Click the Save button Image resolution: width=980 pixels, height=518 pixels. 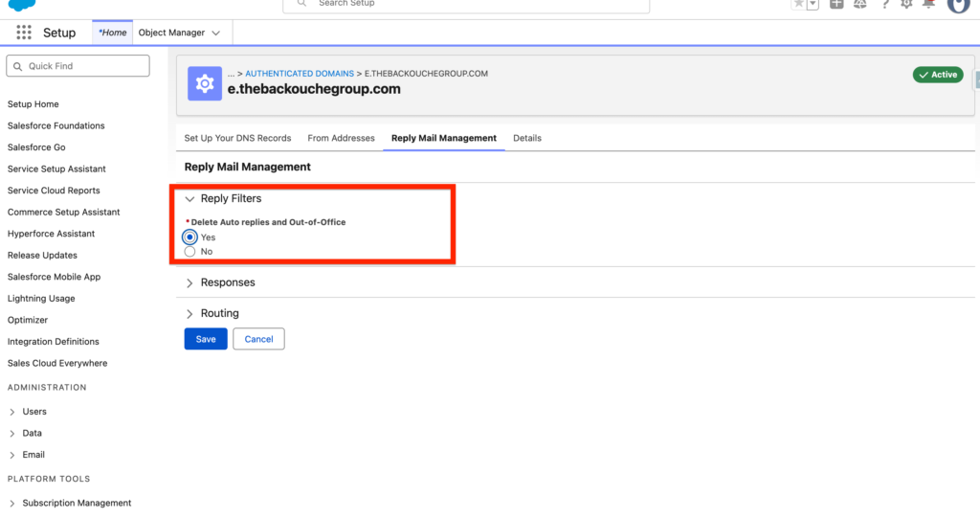[x=206, y=339]
